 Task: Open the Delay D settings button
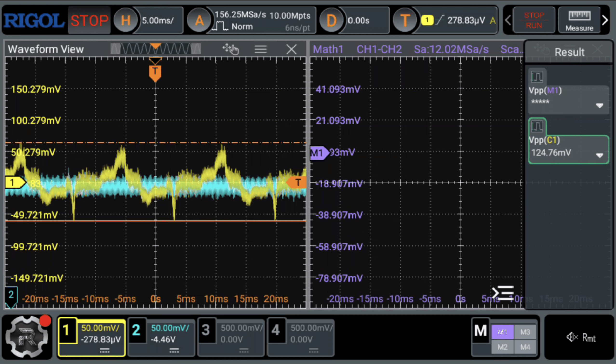[331, 20]
